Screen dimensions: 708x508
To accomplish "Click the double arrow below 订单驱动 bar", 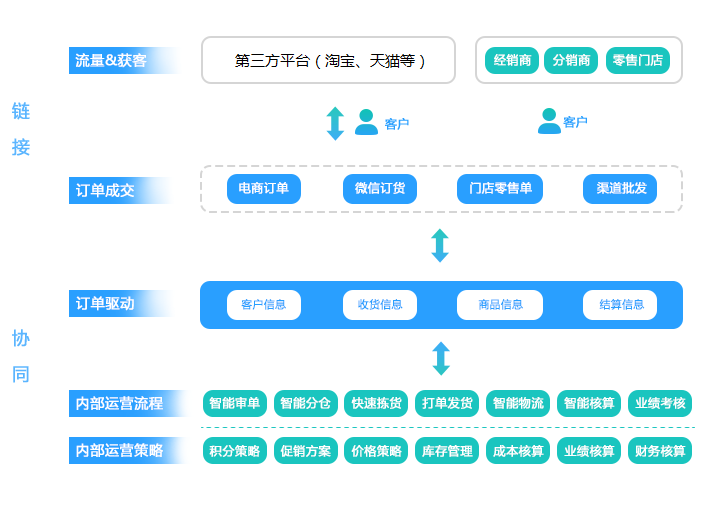I will click(441, 359).
